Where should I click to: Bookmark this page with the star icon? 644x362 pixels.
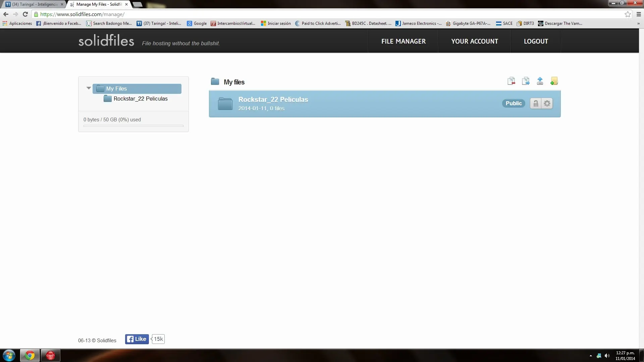click(x=628, y=14)
